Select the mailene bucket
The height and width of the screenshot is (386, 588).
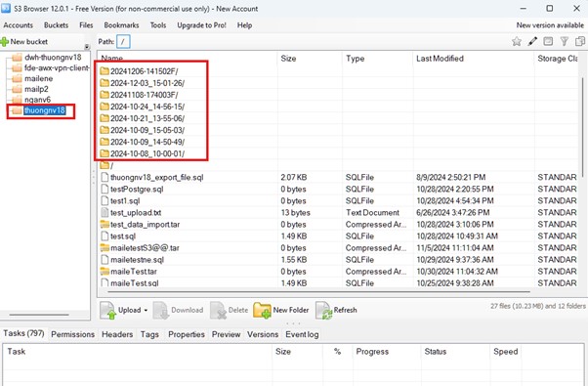pyautogui.click(x=39, y=78)
